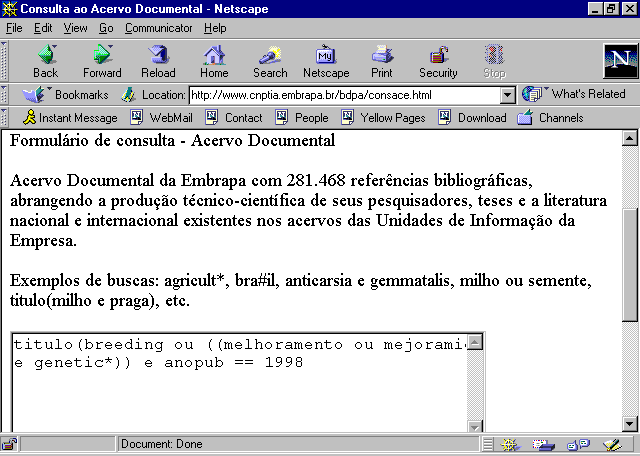Click the page scrollbar up arrow
Image resolution: width=640 pixels, height=456 pixels.
(x=630, y=138)
